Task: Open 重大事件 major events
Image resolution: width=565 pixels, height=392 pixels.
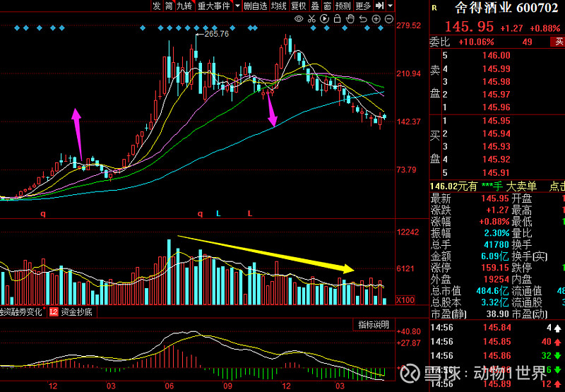Action: (x=214, y=6)
